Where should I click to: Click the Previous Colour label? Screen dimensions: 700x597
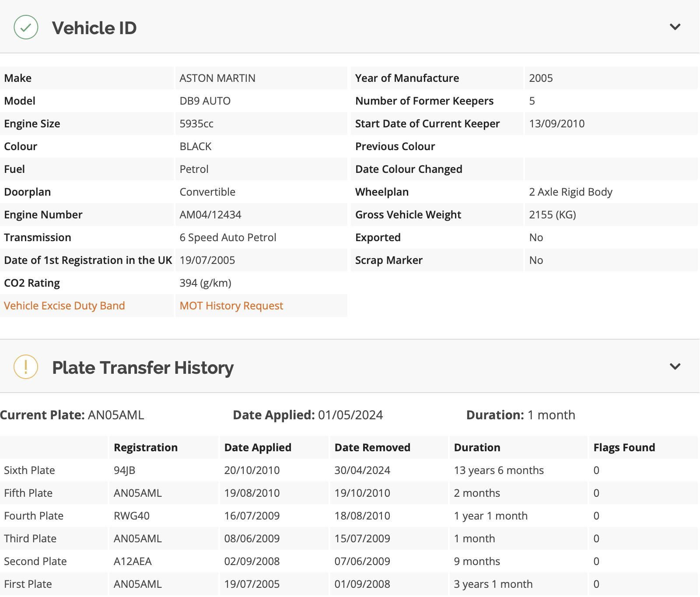click(395, 146)
